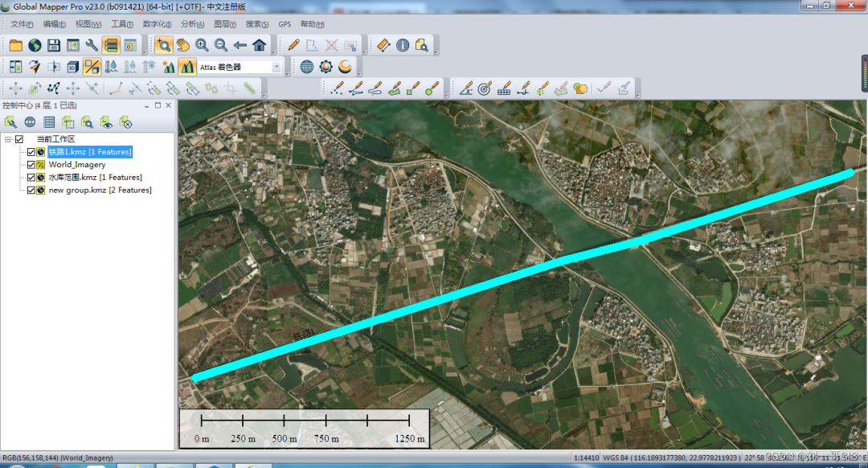
Task: Maximize the Control Center panel
Action: (x=158, y=105)
